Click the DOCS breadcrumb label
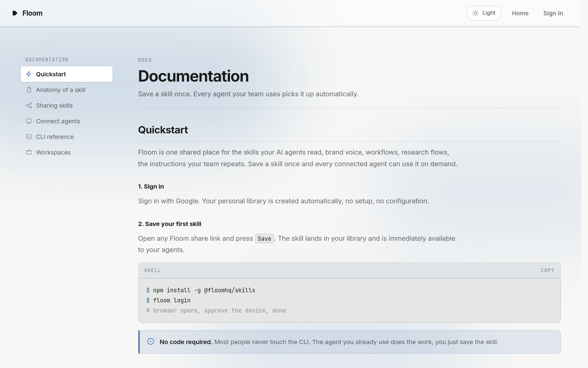Image resolution: width=588 pixels, height=368 pixels. tap(145, 60)
